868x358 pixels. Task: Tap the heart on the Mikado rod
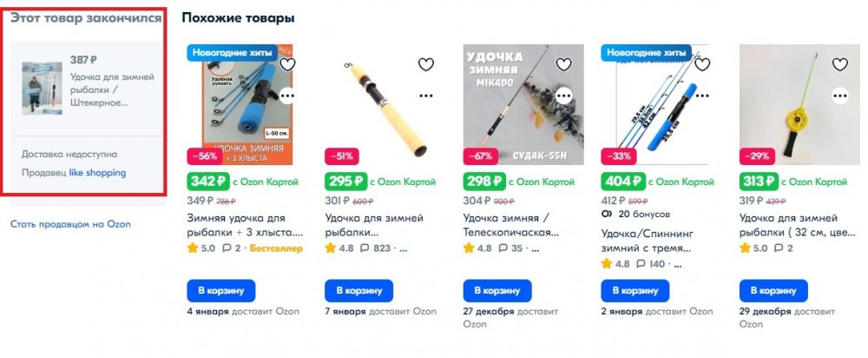563,65
